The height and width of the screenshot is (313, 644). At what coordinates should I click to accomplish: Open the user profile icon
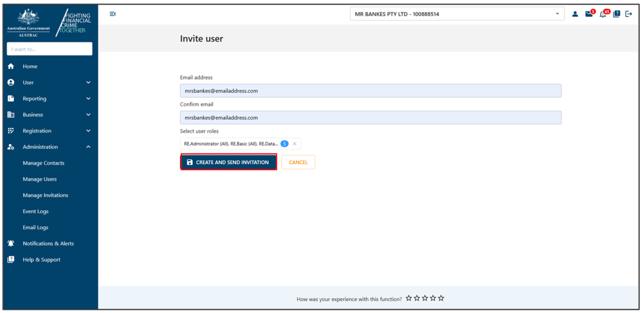pos(575,14)
